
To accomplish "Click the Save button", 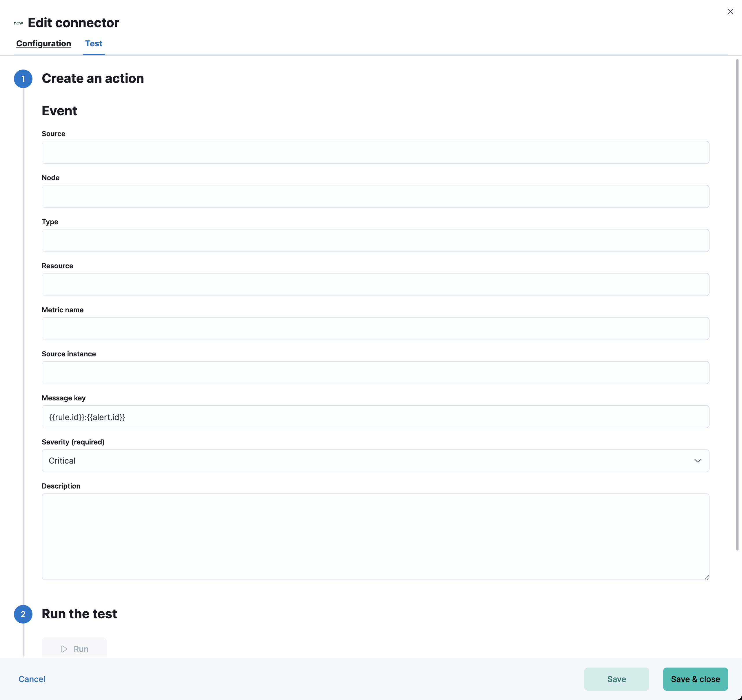I will [x=616, y=679].
